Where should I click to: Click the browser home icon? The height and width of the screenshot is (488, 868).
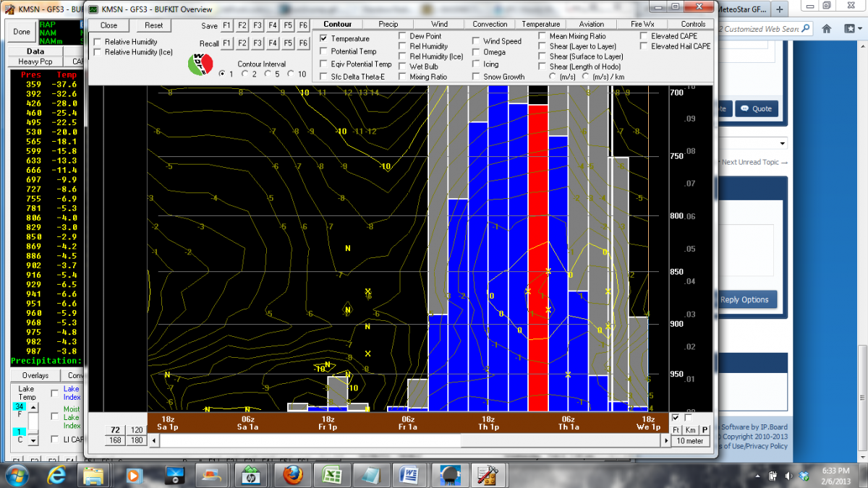click(x=827, y=29)
